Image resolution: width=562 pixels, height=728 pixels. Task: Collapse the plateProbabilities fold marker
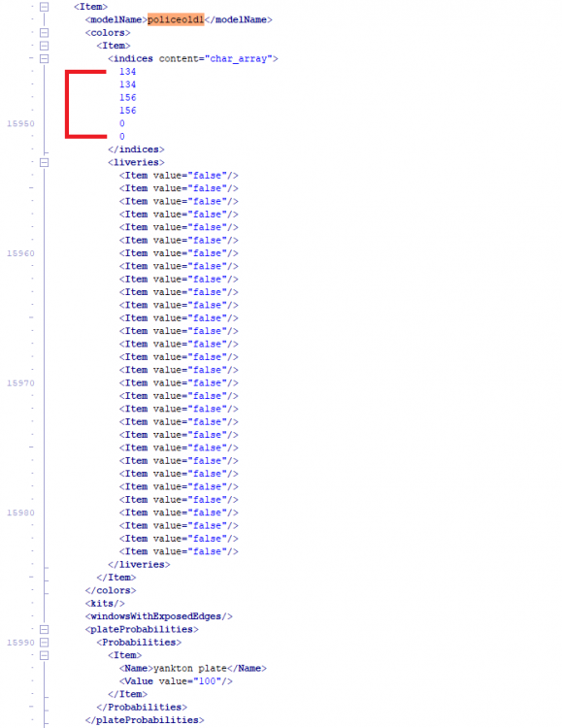pos(44,630)
